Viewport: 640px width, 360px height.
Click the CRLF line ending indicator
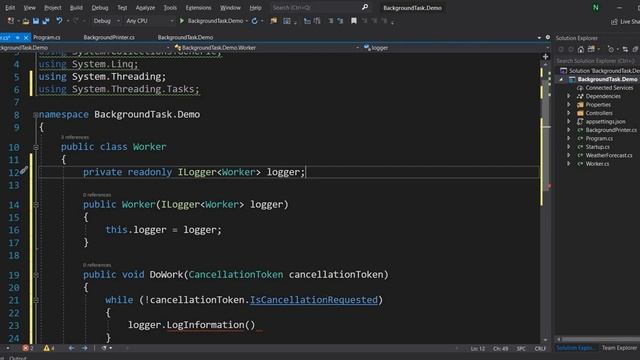[x=540, y=349]
